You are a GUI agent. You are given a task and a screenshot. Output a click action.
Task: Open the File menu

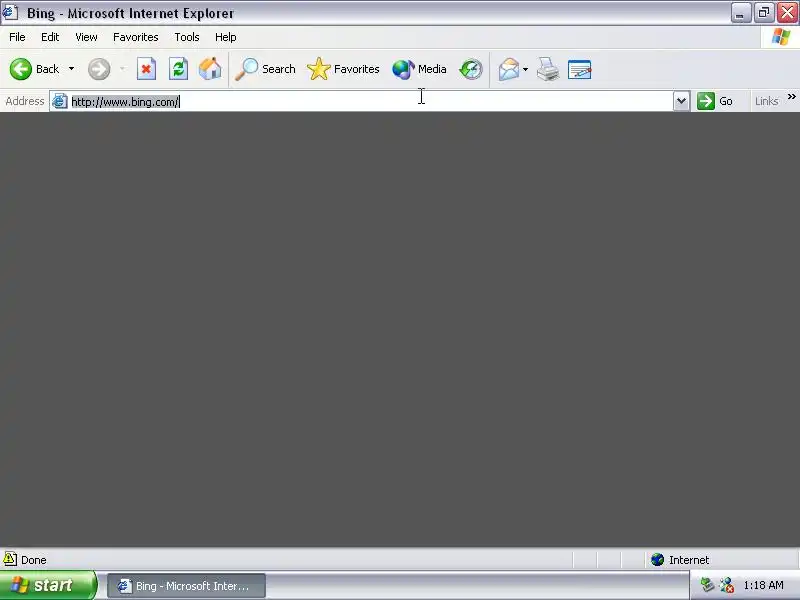point(17,37)
